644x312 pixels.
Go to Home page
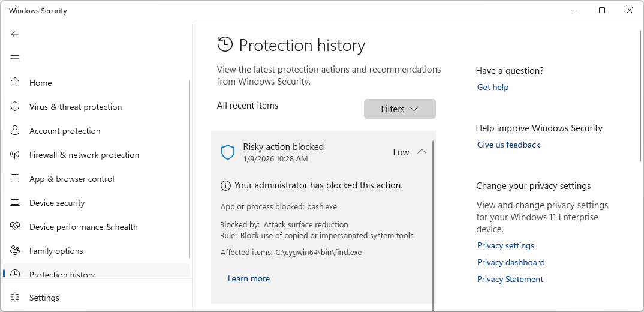pos(96,83)
